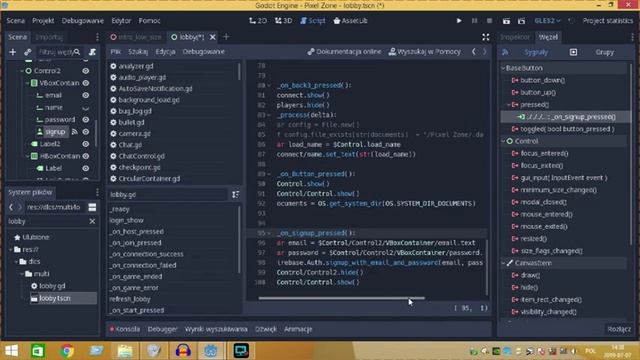Viewport: 640px width, 360px height.
Task: Toggle visibility of the email node
Action: (86, 95)
